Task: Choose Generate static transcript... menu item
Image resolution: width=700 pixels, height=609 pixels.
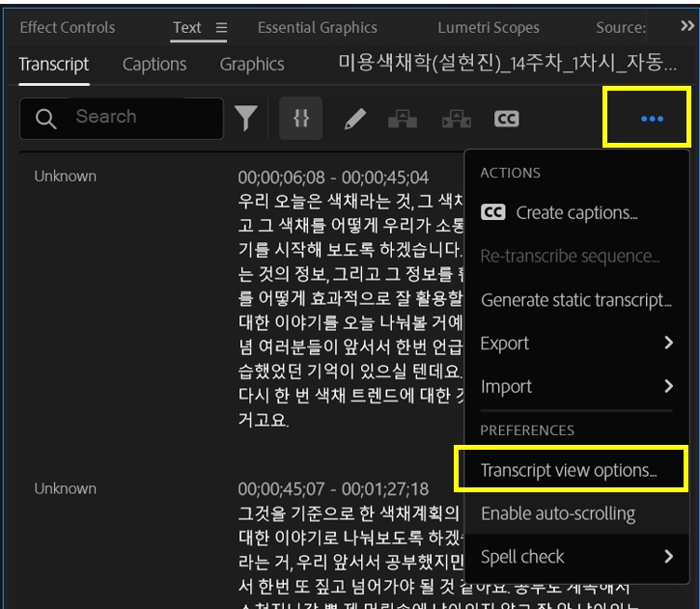Action: point(576,300)
